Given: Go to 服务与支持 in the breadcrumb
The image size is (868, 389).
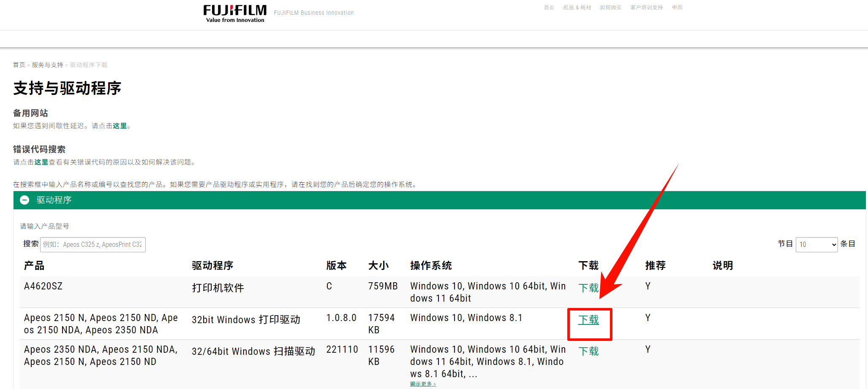Looking at the screenshot, I should click(x=47, y=65).
